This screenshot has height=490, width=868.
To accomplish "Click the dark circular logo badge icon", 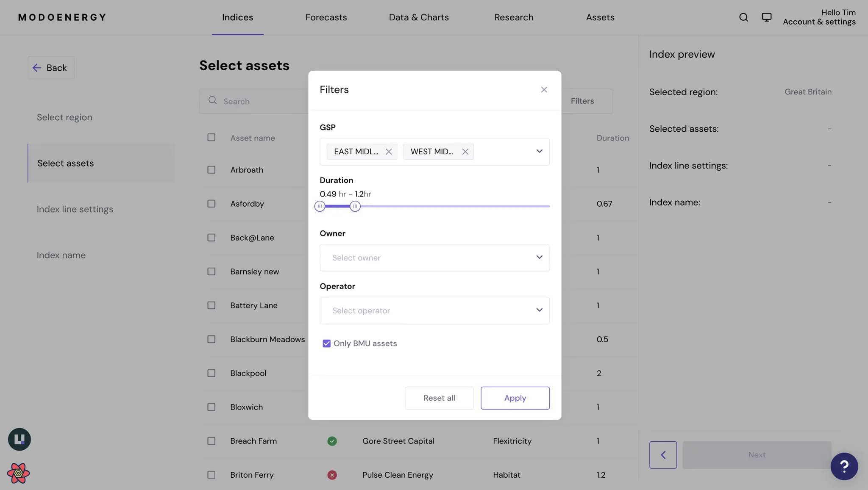I will click(19, 439).
